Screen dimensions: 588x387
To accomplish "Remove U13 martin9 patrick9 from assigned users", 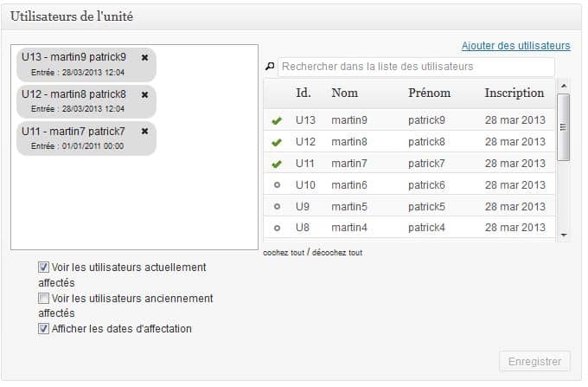I will coord(144,57).
